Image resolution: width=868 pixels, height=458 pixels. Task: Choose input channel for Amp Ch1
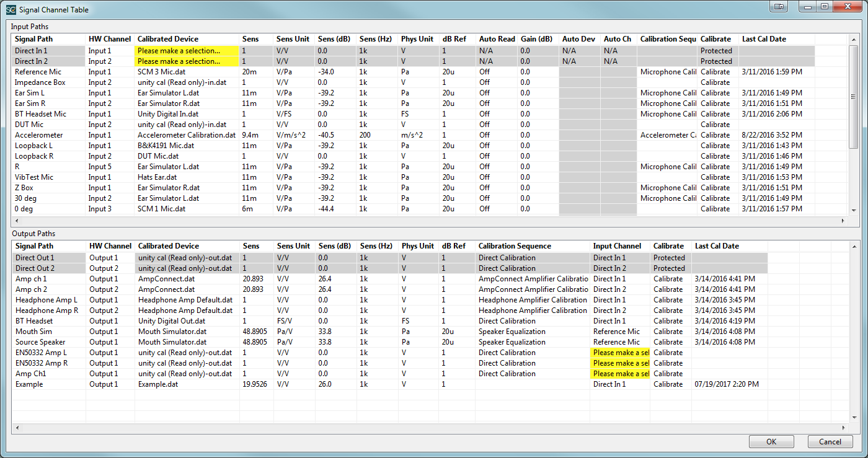620,374
